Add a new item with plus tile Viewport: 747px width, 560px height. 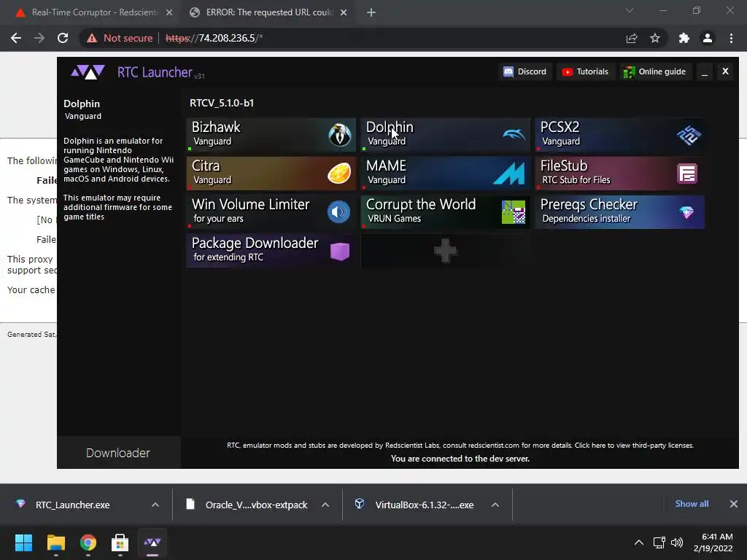click(x=445, y=251)
